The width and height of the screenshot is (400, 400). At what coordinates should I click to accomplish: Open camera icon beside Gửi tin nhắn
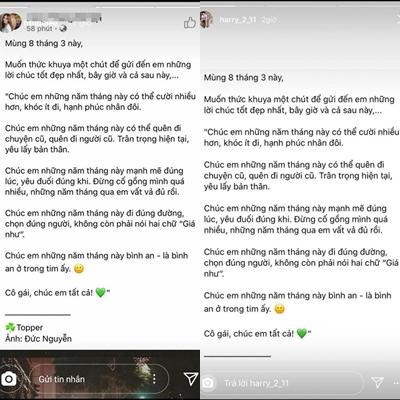point(9,379)
